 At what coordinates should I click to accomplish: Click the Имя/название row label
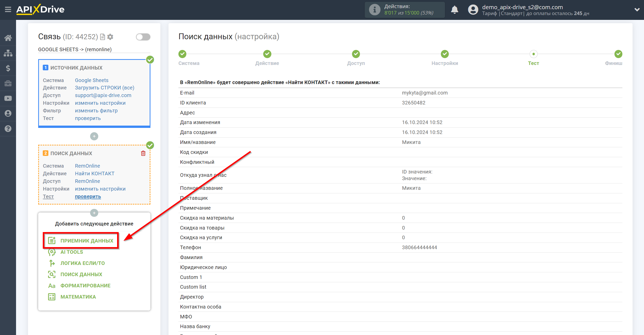point(198,142)
